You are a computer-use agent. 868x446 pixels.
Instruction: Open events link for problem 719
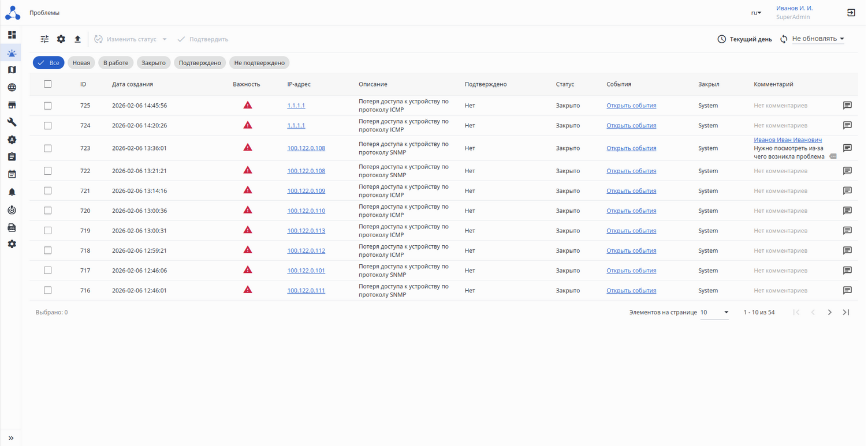click(631, 230)
